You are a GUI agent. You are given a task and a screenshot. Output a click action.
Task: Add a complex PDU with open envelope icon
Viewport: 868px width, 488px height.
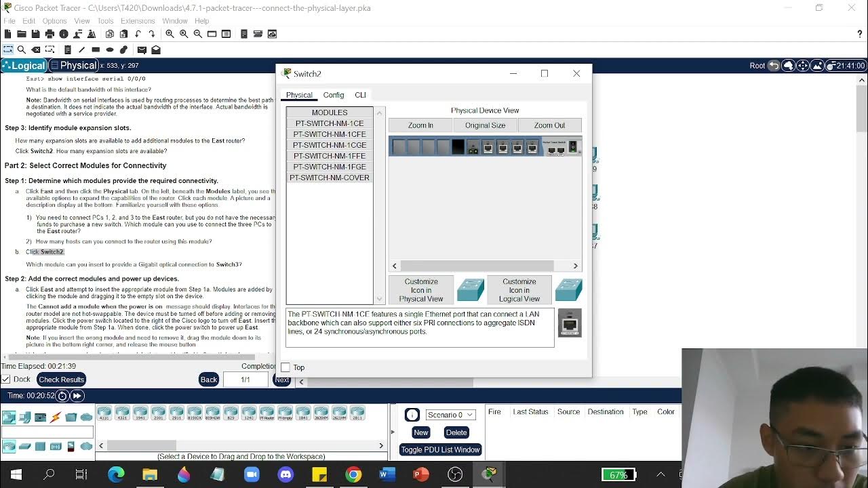pyautogui.click(x=156, y=49)
